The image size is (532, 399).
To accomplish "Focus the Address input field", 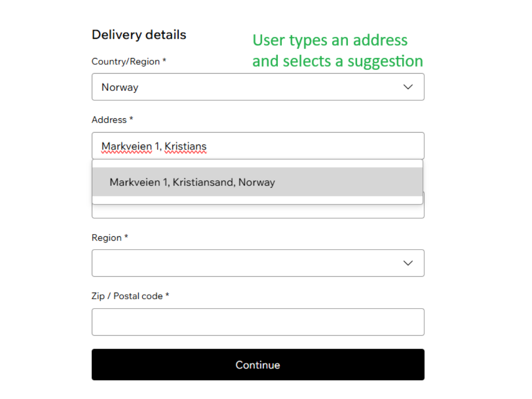I will click(310, 146).
